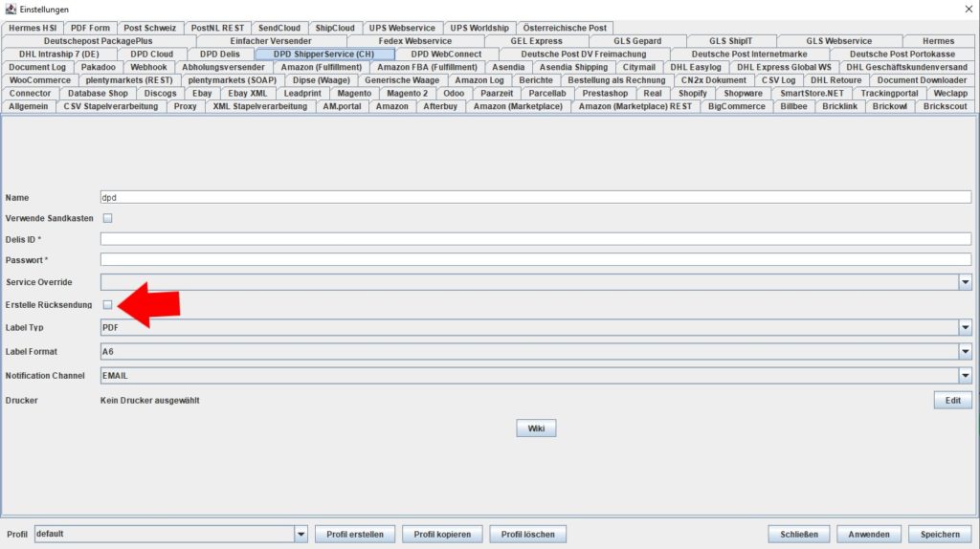Select the GLS ShipIT tab
The width and height of the screenshot is (980, 549).
(x=730, y=41)
